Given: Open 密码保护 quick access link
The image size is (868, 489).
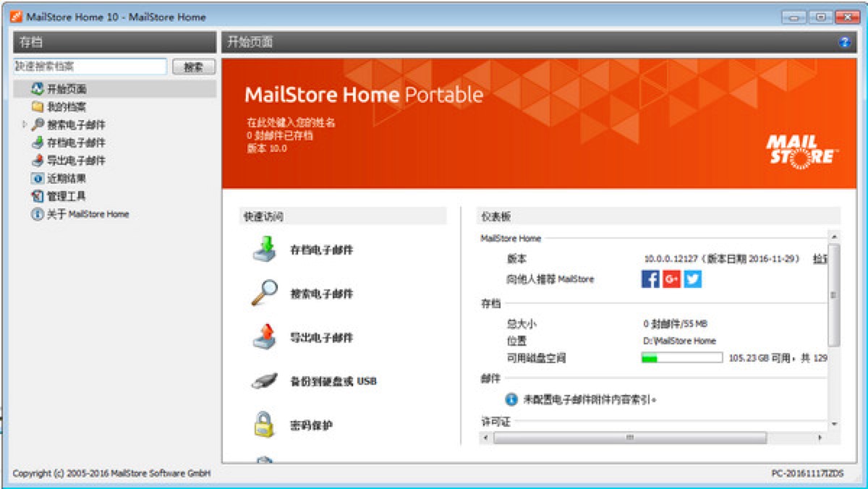Looking at the screenshot, I should (x=311, y=425).
